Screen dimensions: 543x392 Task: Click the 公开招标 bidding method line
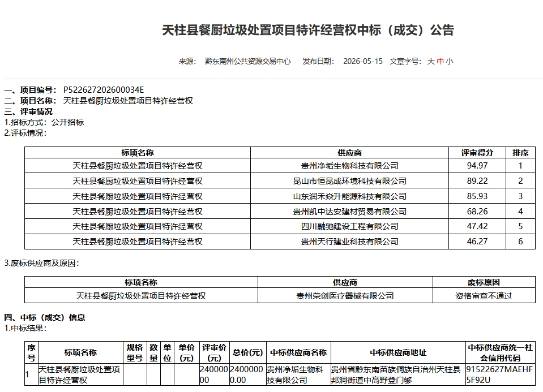pos(44,122)
